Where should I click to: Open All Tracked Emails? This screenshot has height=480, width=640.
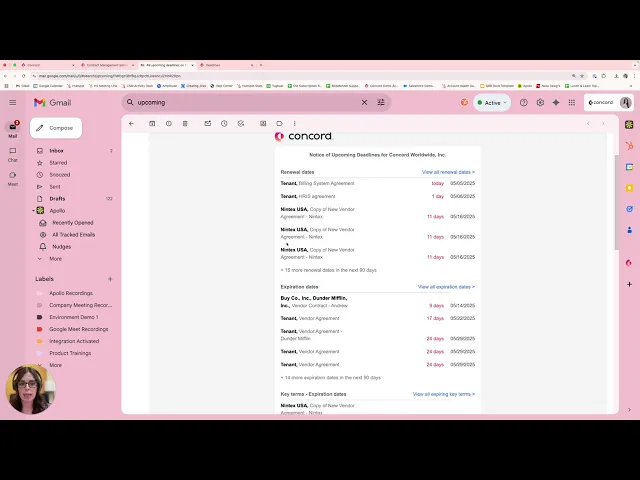(x=73, y=235)
